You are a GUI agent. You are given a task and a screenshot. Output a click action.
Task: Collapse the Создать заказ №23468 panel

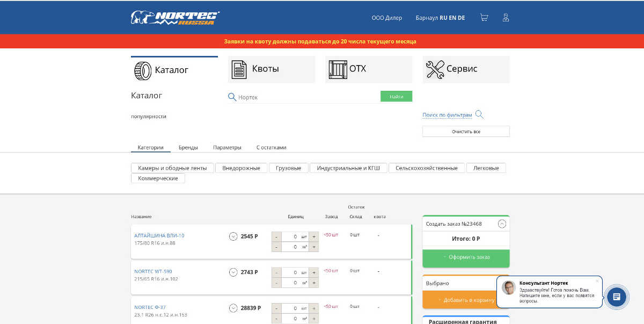(x=502, y=224)
